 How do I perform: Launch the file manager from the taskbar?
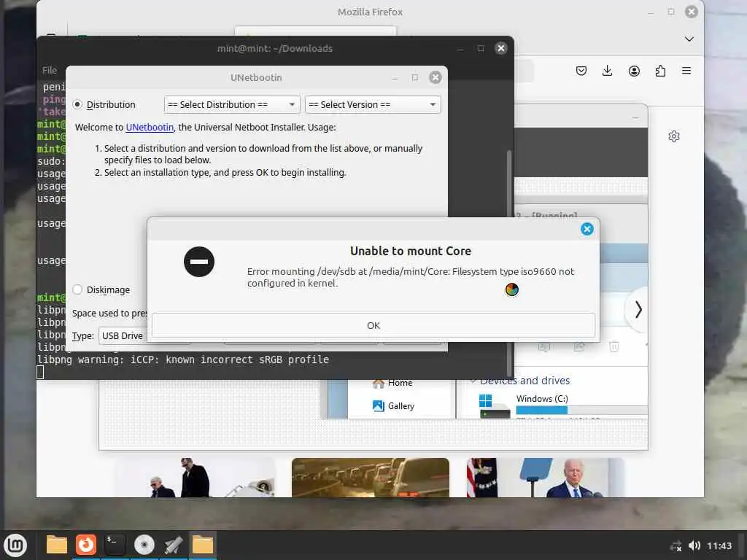pyautogui.click(x=57, y=545)
